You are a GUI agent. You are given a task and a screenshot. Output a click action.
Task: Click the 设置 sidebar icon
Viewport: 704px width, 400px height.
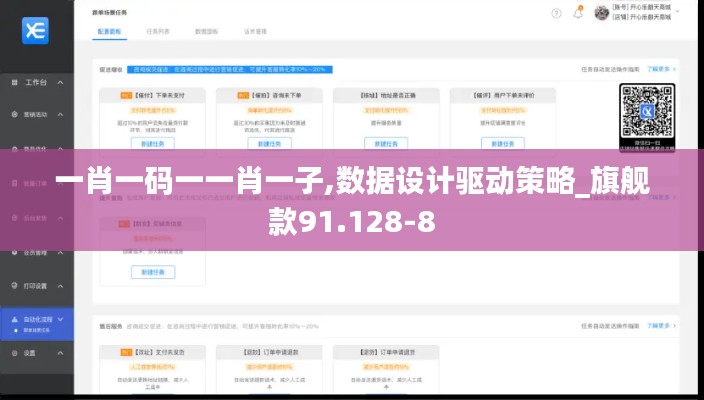click(x=13, y=353)
